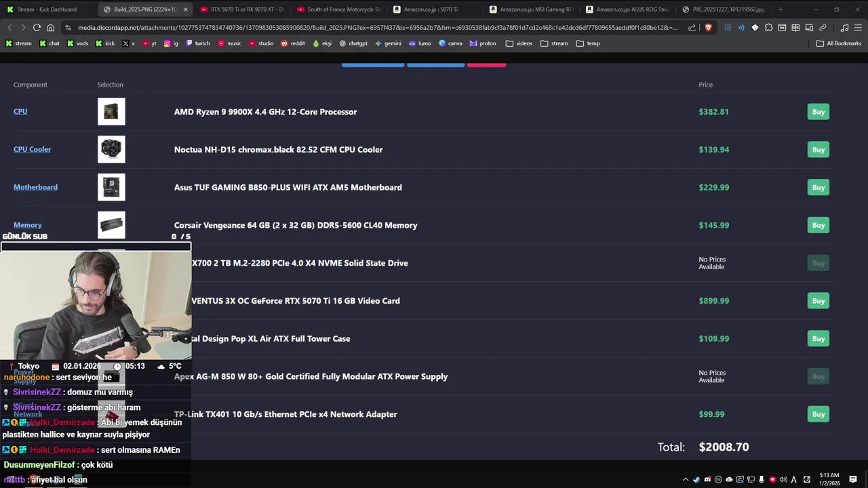The height and width of the screenshot is (488, 868).
Task: Open the 'gemini' bookmark
Action: click(388, 43)
